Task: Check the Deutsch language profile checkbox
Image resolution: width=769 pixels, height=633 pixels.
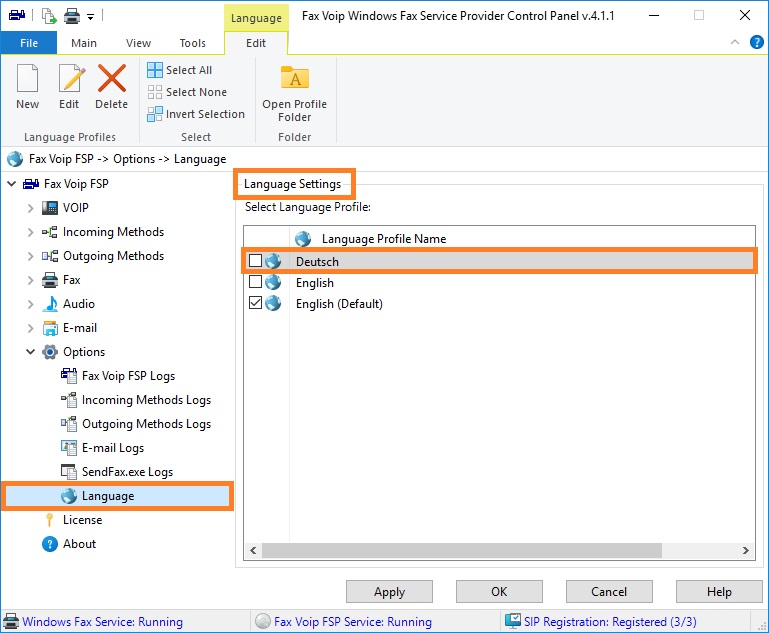Action: click(255, 260)
